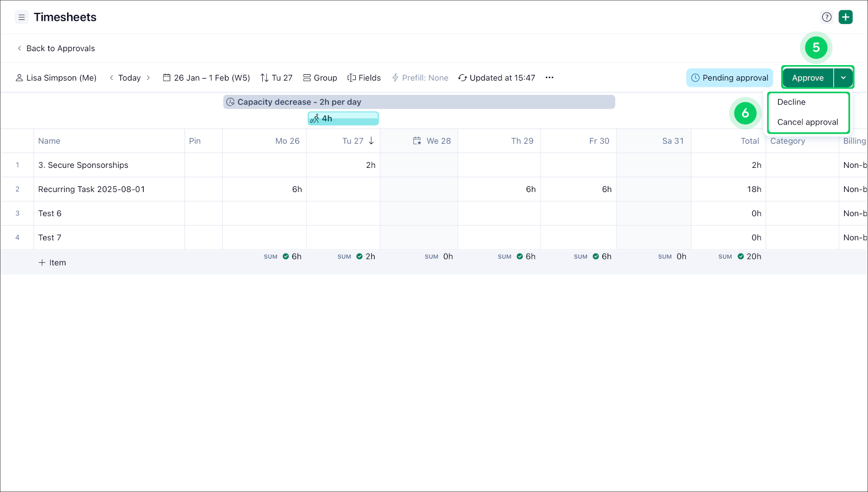
Task: Open the 26 Jan – 1 Feb date picker
Action: tap(206, 78)
